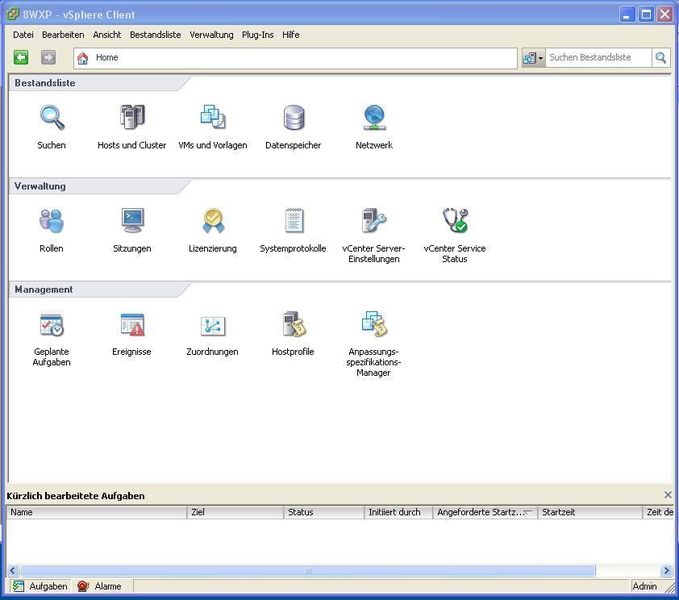Click the Suchen Bestandsliste search field

pyautogui.click(x=598, y=58)
